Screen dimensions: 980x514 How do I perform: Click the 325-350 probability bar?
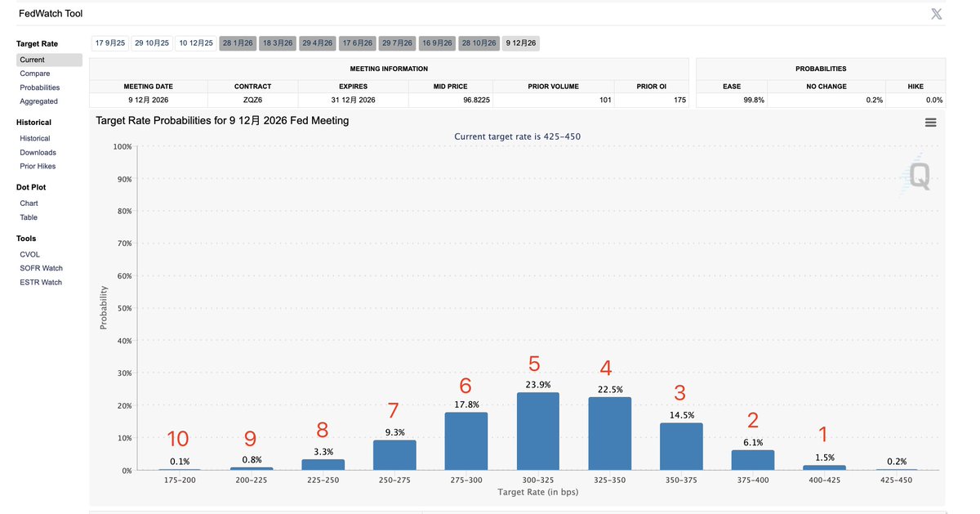point(610,434)
